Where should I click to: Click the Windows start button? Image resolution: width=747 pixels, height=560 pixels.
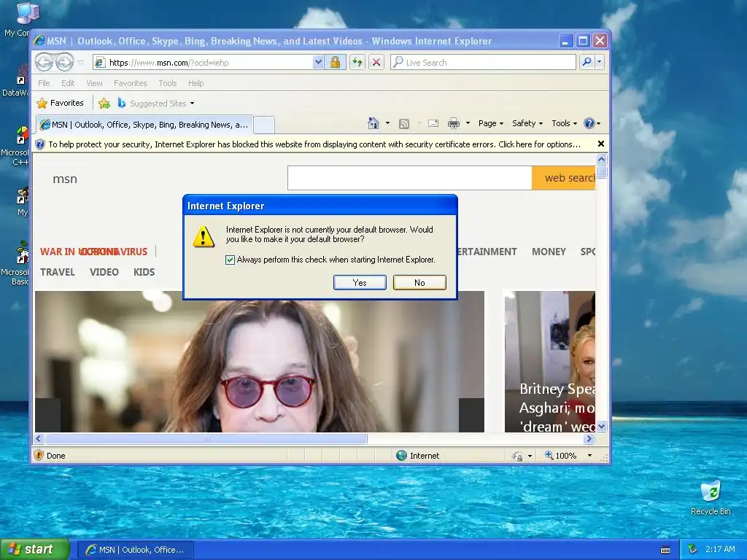click(35, 549)
